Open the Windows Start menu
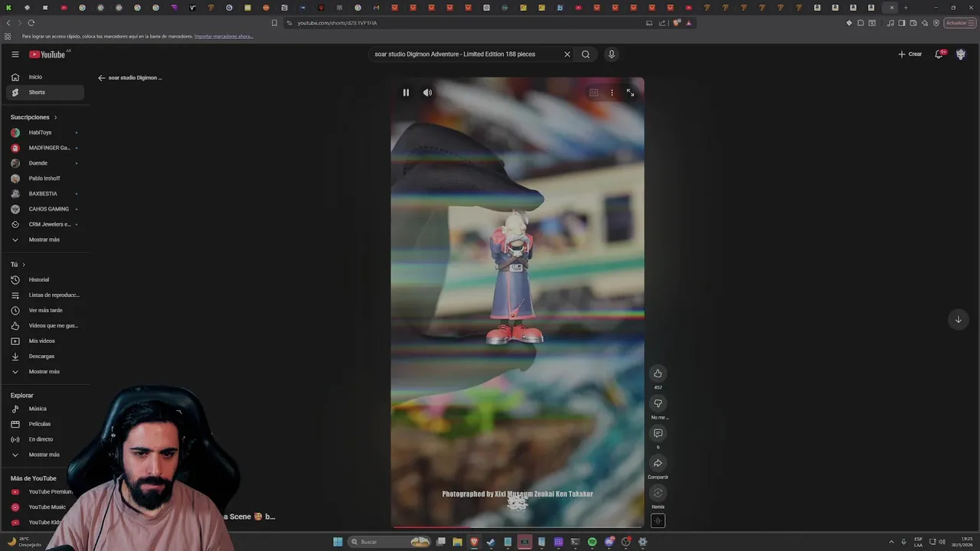Screen dimensions: 980x551 pyautogui.click(x=338, y=542)
